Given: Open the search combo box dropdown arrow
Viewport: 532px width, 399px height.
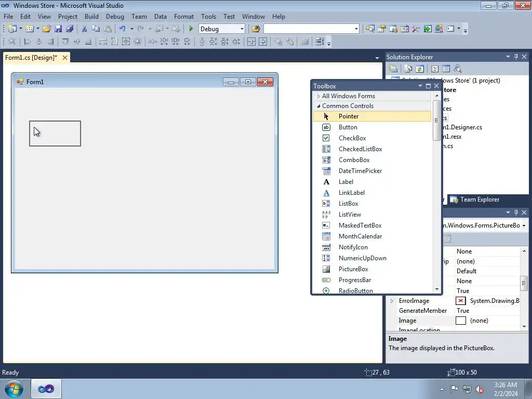Looking at the screenshot, I should (356, 29).
